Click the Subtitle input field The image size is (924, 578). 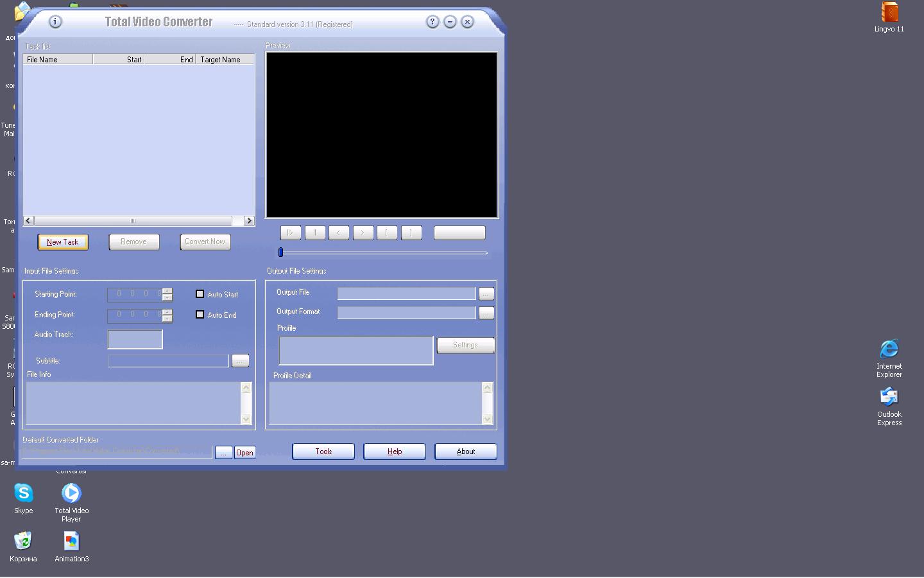(169, 361)
